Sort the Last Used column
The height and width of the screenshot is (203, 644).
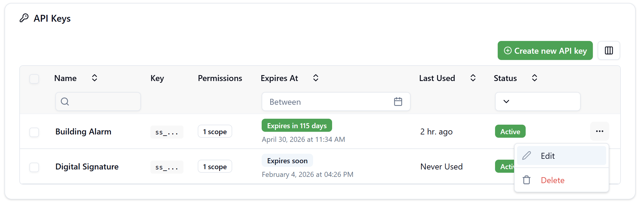pos(473,78)
